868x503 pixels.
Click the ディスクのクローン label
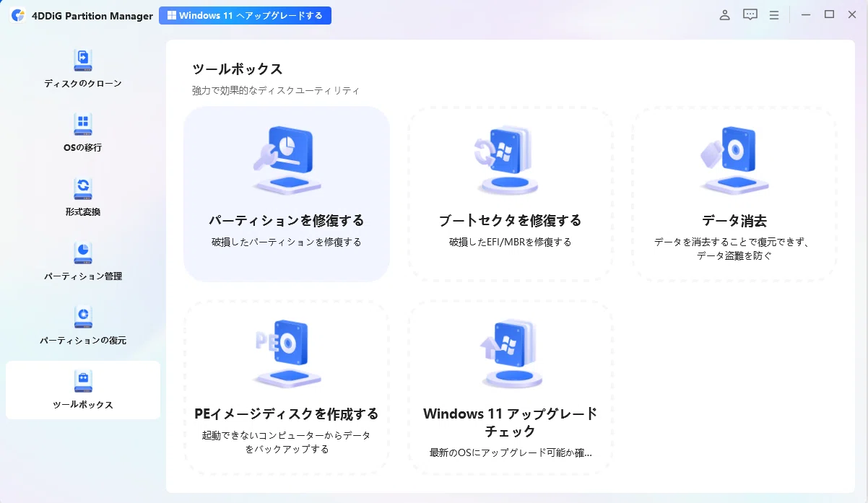point(83,84)
